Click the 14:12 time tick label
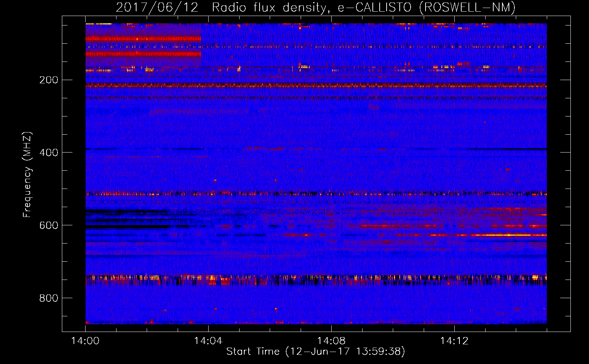 pyautogui.click(x=454, y=341)
